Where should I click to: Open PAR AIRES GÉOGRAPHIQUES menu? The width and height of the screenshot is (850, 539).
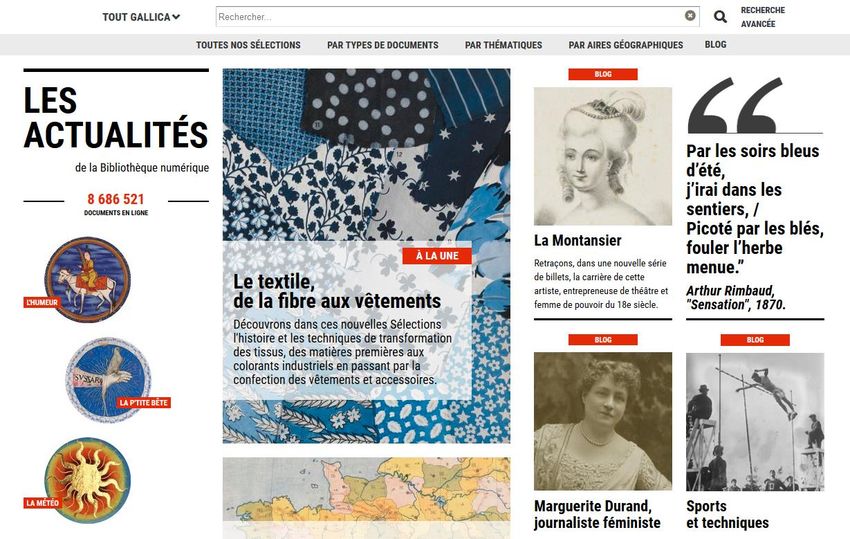[x=626, y=45]
